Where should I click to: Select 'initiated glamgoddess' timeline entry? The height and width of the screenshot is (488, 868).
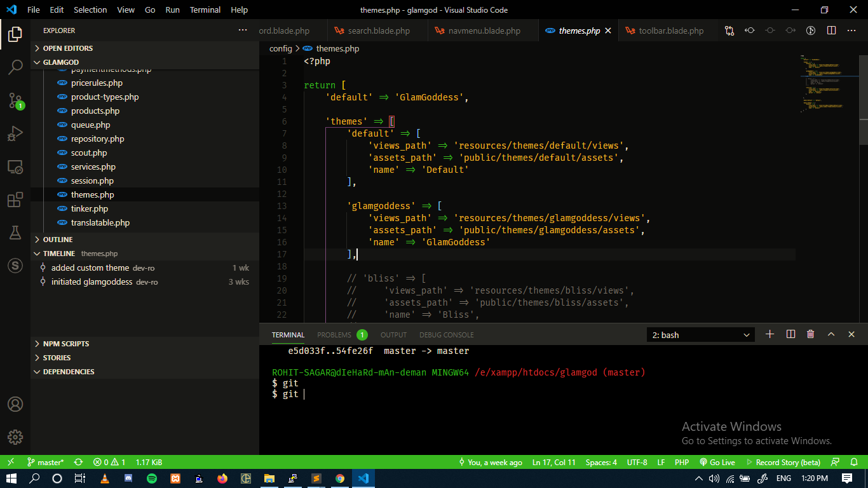[145, 282]
